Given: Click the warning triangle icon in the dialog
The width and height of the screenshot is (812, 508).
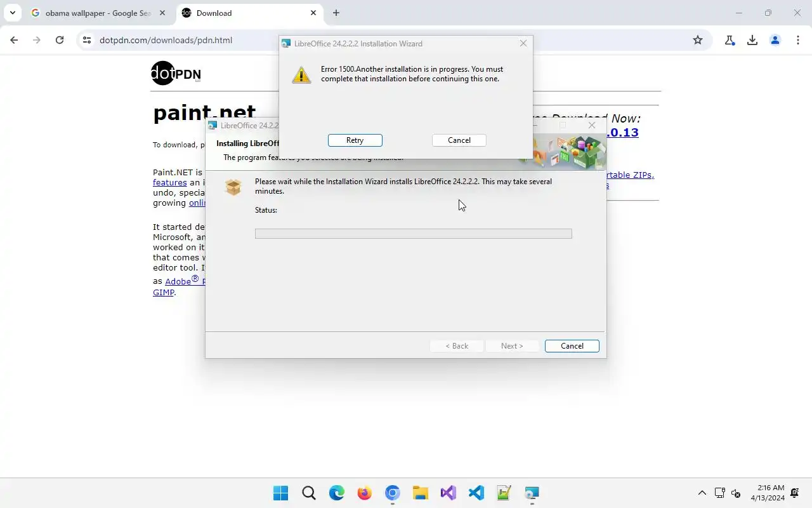Looking at the screenshot, I should pyautogui.click(x=301, y=75).
